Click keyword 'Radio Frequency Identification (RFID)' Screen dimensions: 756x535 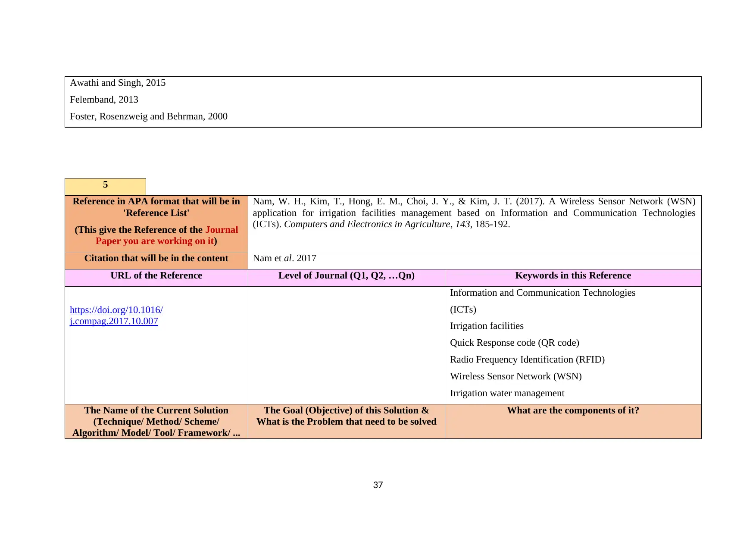[527, 360]
